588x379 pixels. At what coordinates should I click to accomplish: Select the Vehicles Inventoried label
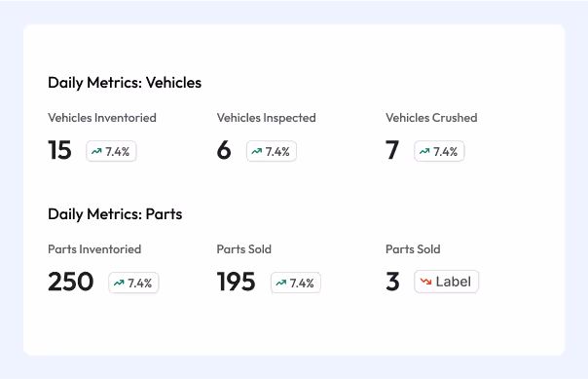pyautogui.click(x=102, y=118)
